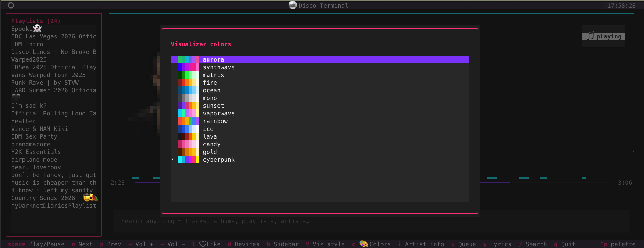The image size is (644, 248).
Task: Open Official Rolling Loud Ca playlist
Action: click(x=54, y=113)
